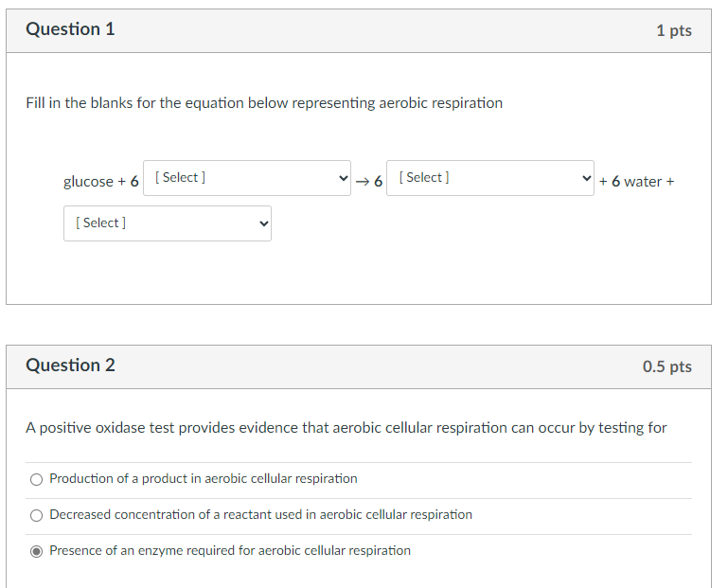The width and height of the screenshot is (728, 588).
Task: Click the "glucose + 6" equation text
Action: [101, 181]
